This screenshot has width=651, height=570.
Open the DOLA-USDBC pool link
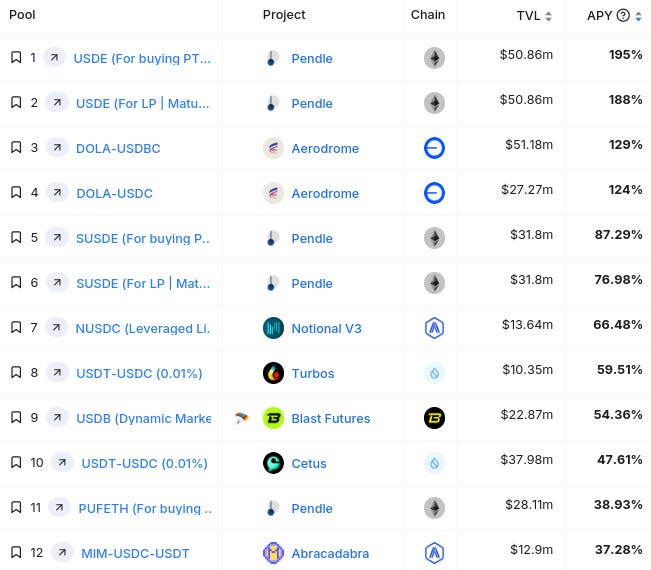click(118, 149)
